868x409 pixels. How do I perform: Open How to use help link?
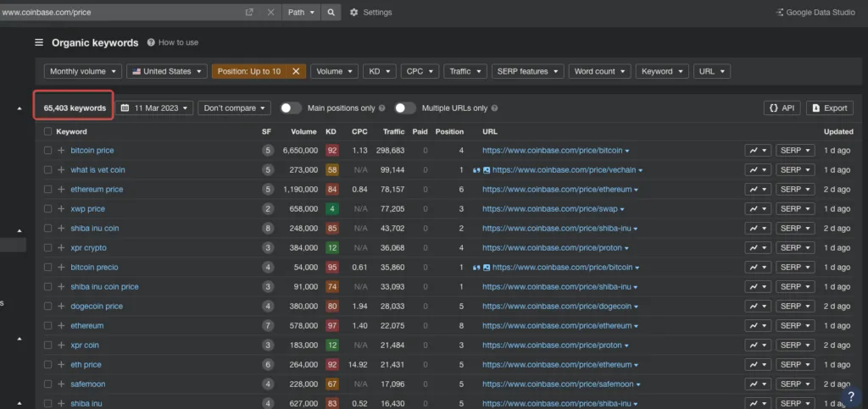pyautogui.click(x=173, y=42)
